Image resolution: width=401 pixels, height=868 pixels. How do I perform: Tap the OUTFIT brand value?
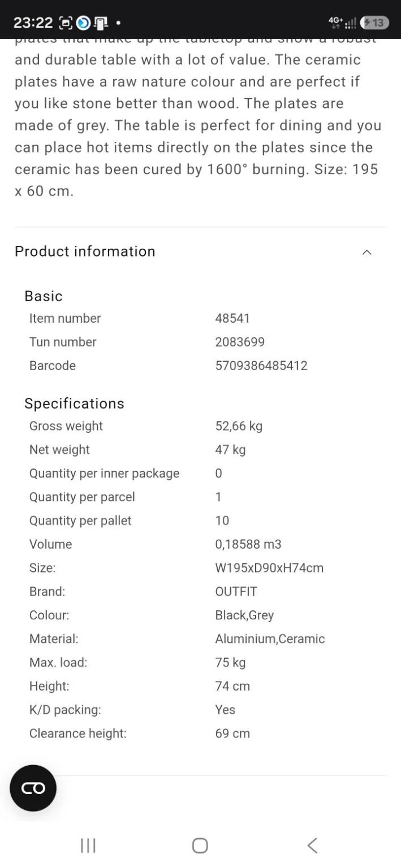pos(236,592)
